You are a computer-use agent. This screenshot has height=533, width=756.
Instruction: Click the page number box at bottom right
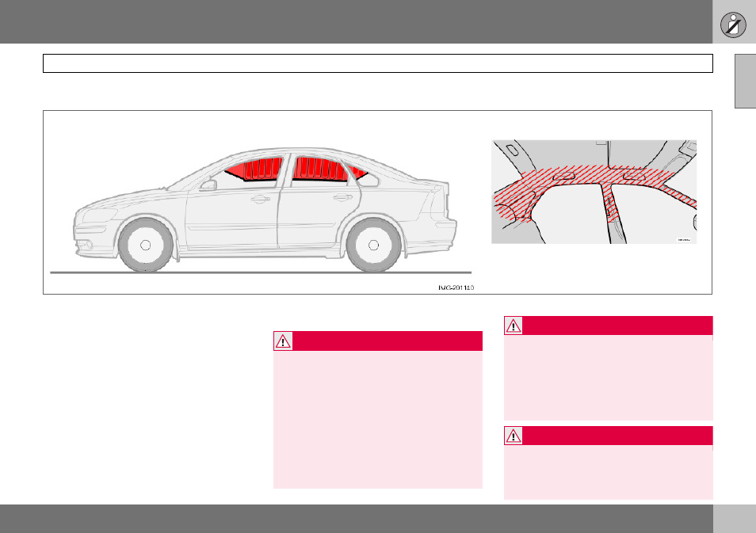coord(735,519)
